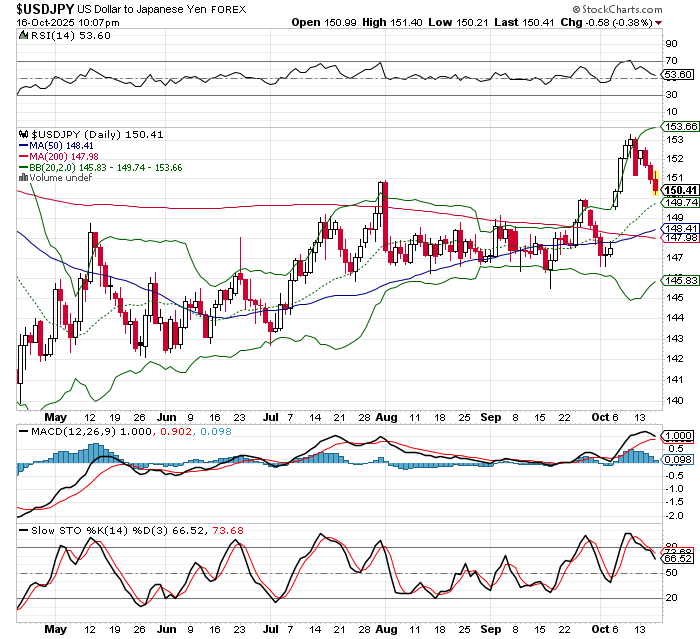This screenshot has width=700, height=639.
Task: Click the RSI(14) legend marker icon
Action: pos(23,35)
